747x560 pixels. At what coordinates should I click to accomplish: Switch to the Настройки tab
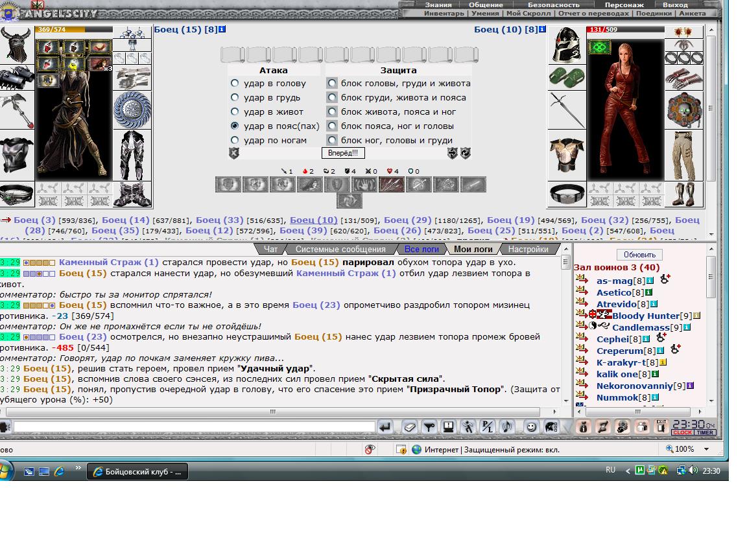coord(528,249)
